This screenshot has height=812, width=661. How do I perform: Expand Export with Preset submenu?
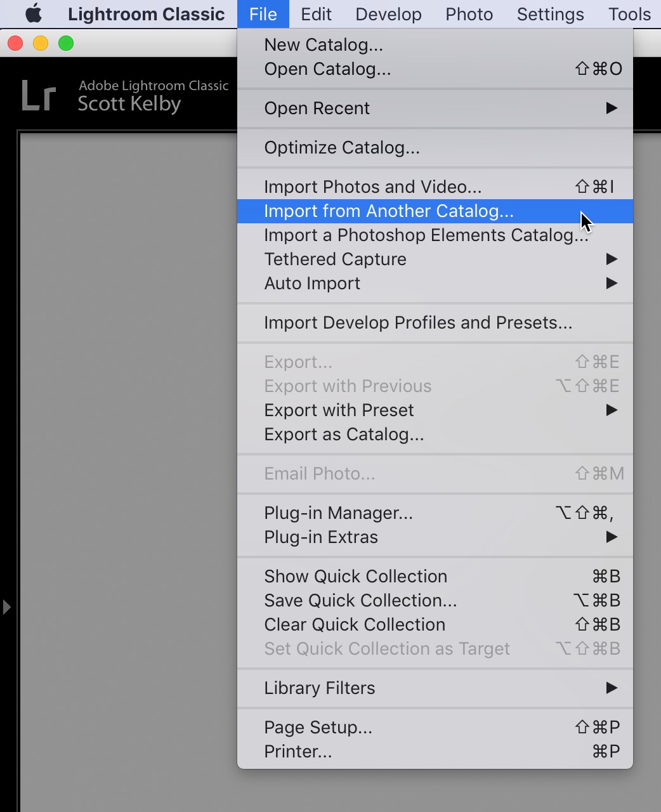[x=435, y=410]
